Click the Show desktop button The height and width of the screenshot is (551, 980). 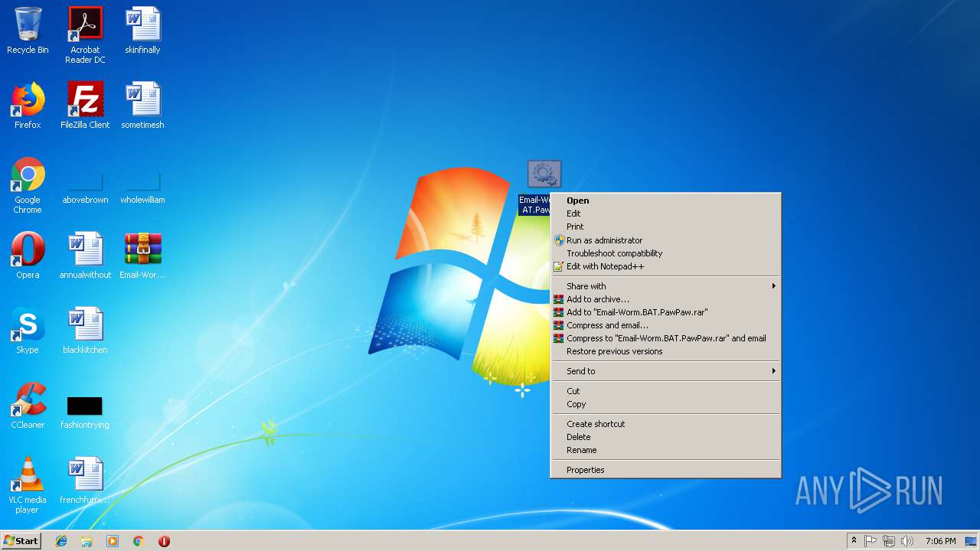point(972,541)
